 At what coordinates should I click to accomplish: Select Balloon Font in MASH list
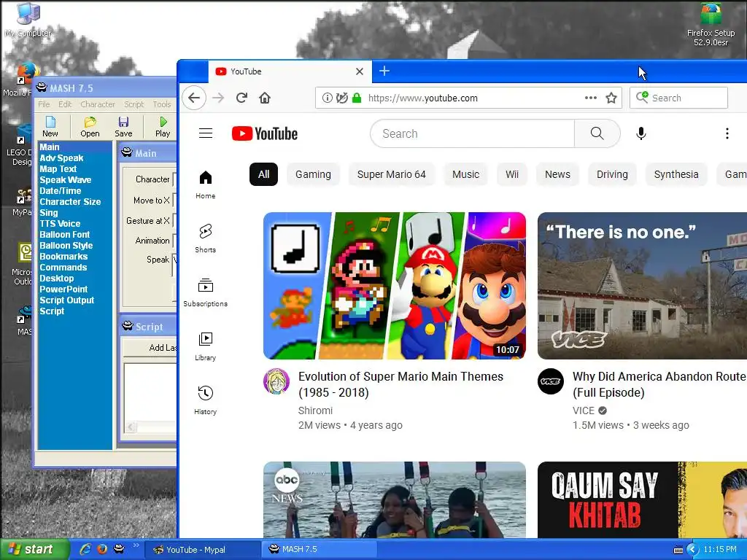[65, 235]
